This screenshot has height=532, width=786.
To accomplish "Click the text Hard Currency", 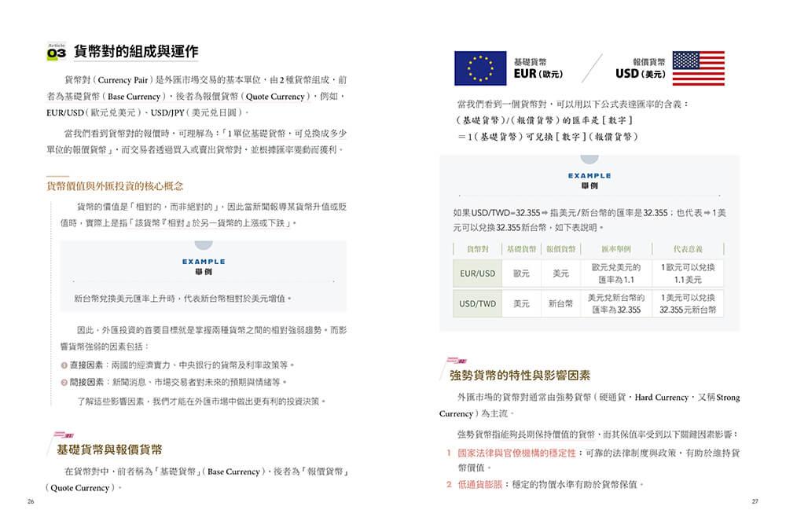I will (x=661, y=398).
